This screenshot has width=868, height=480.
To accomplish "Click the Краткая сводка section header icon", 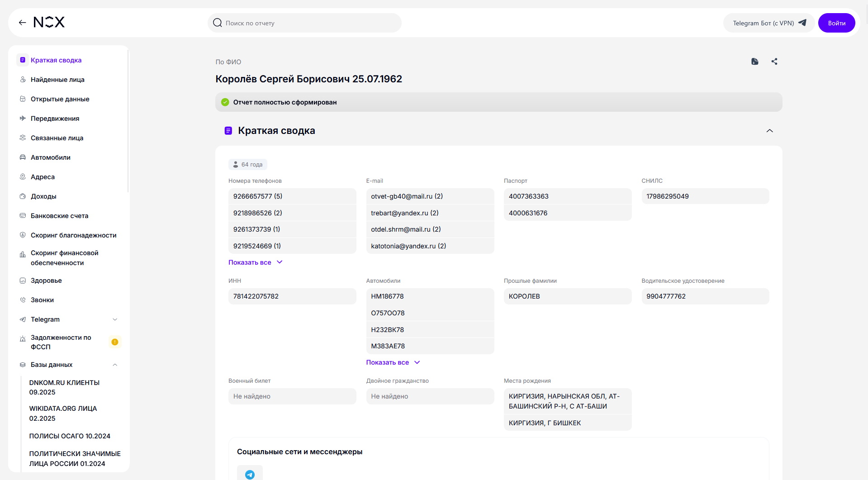I will point(228,131).
